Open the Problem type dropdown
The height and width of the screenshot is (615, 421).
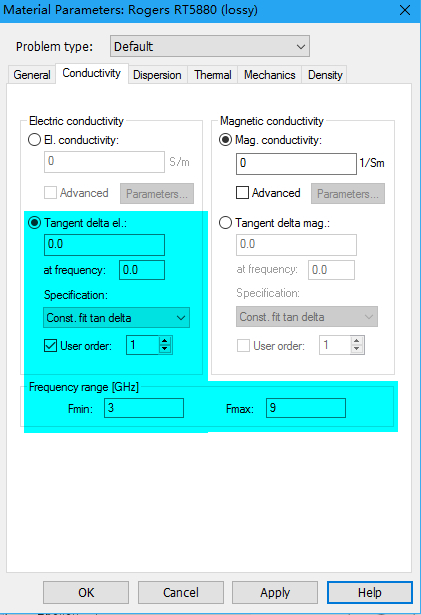[x=210, y=46]
